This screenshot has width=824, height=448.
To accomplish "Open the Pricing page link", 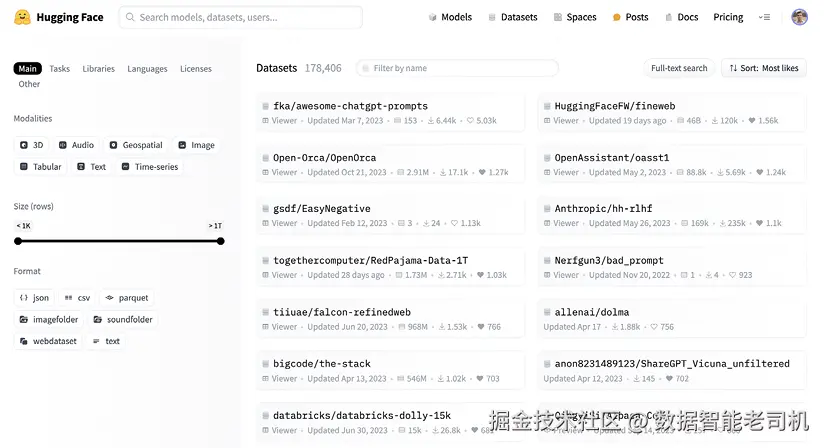I will click(728, 17).
